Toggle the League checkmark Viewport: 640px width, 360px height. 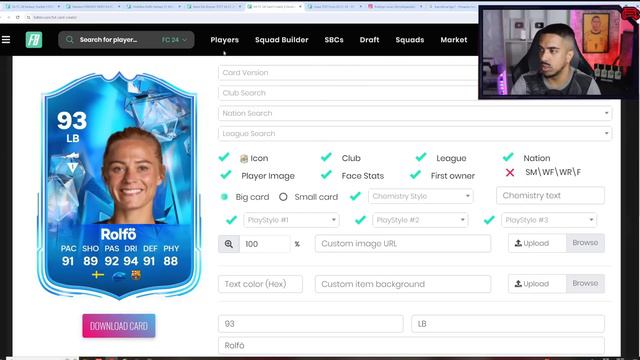pos(421,157)
